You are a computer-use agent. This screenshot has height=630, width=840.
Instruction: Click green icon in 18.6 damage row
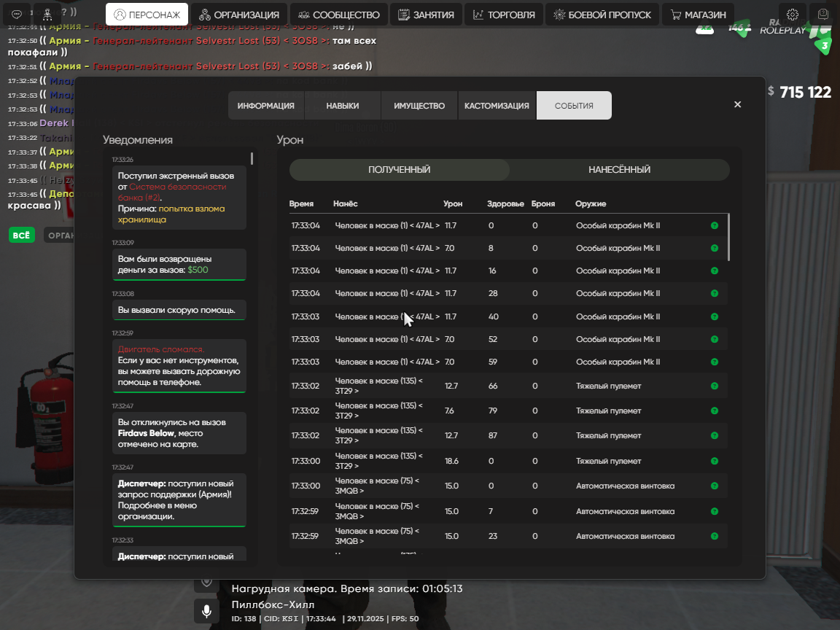click(x=715, y=462)
